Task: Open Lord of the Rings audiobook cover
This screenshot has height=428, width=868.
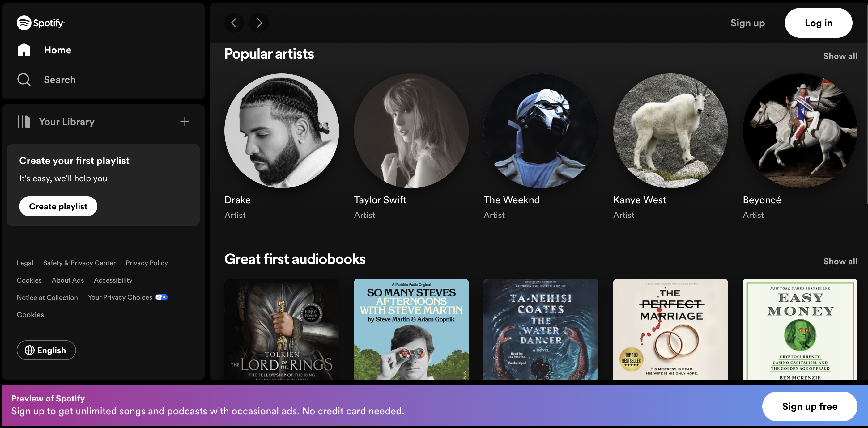Action: pyautogui.click(x=282, y=329)
